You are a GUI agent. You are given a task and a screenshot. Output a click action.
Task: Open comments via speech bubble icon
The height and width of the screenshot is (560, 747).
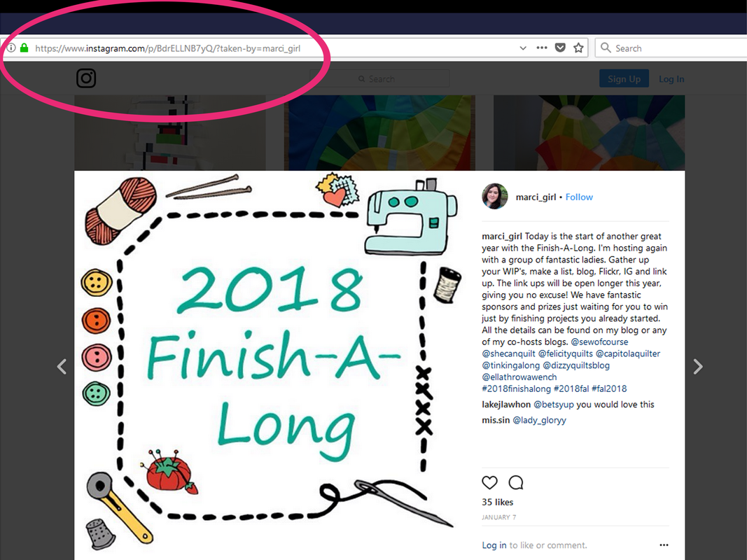516,482
